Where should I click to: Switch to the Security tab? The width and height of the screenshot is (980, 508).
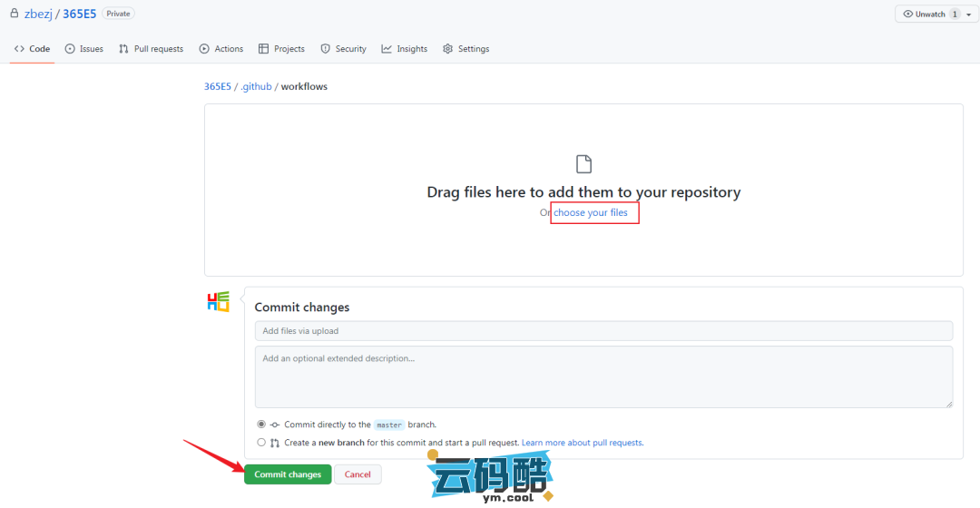point(343,49)
